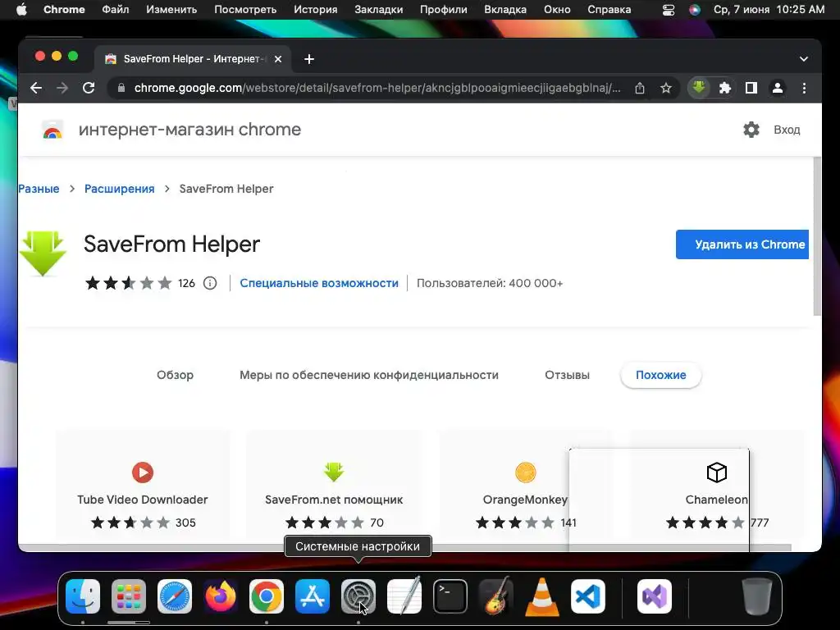The height and width of the screenshot is (630, 840).
Task: Open Control Center in menu bar
Action: 669,10
